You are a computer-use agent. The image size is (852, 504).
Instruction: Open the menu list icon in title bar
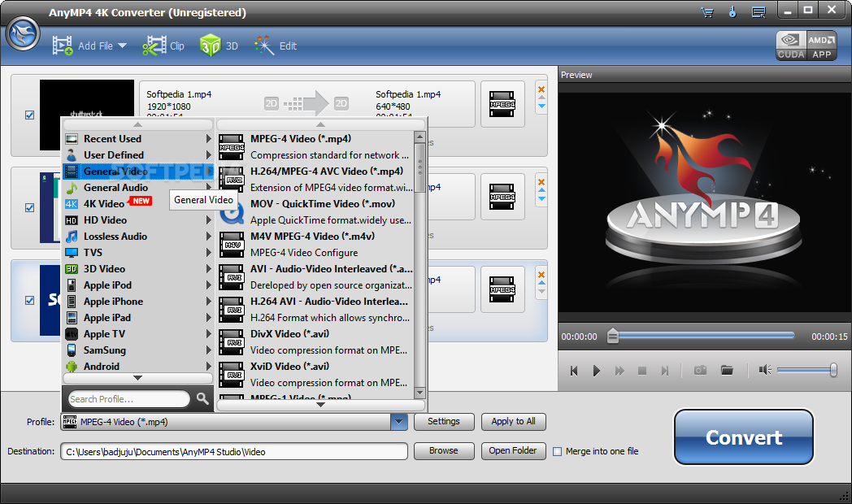pyautogui.click(x=759, y=12)
